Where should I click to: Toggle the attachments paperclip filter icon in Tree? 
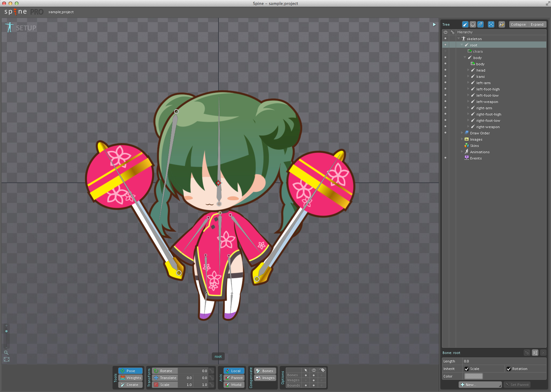coord(480,24)
